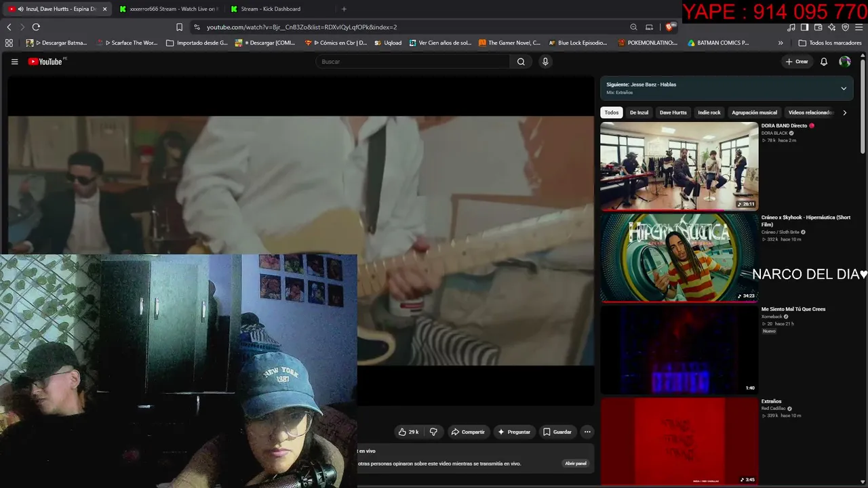Open the dark 1:40 Me Siento Mal thumbnail

click(x=679, y=350)
